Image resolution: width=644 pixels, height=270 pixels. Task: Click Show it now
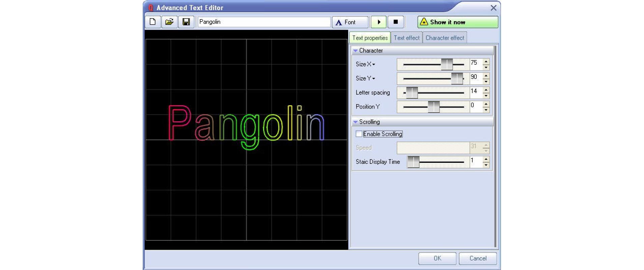point(458,22)
